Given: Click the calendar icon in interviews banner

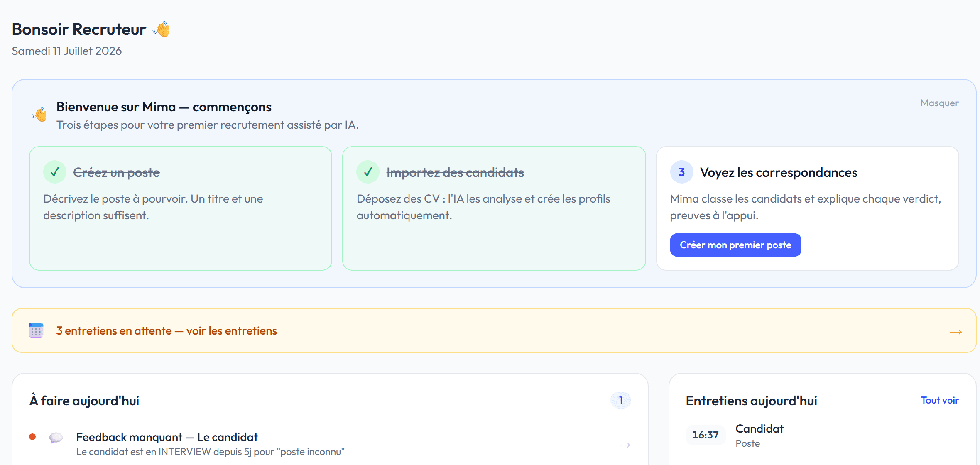Looking at the screenshot, I should click(x=36, y=330).
